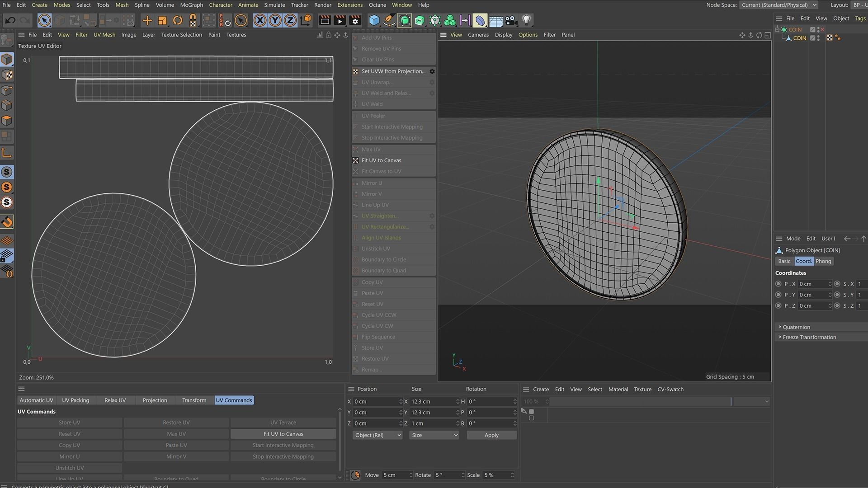Click the Spline Pen tool icon
The width and height of the screenshot is (868, 488).
[389, 20]
